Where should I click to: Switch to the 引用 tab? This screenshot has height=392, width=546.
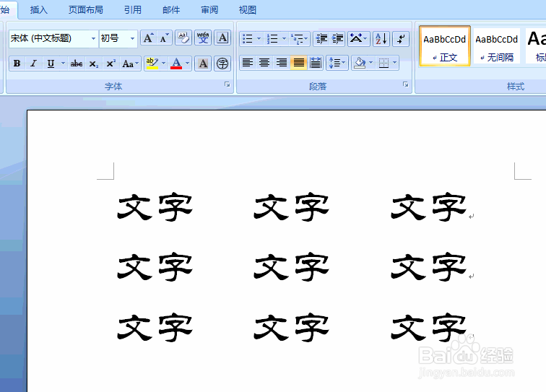pyautogui.click(x=133, y=10)
